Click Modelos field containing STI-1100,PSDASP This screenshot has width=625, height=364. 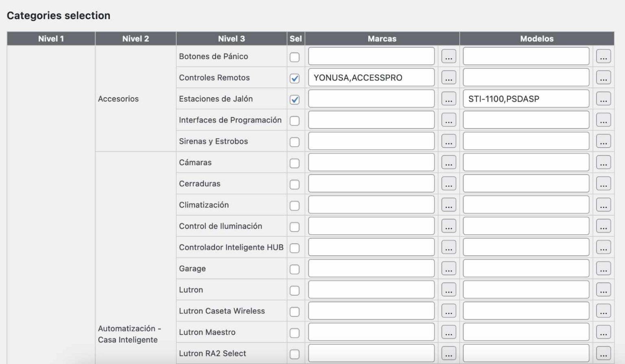(x=526, y=98)
